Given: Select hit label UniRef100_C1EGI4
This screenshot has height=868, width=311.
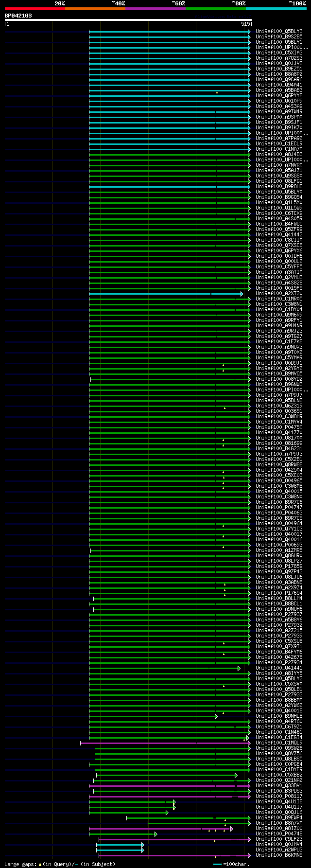Looking at the screenshot, I should tap(279, 738).
